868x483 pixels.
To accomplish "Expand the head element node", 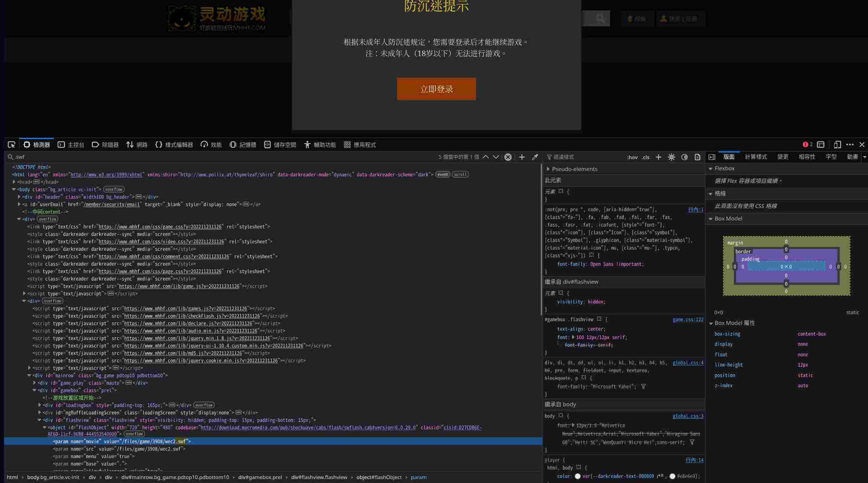I will [14, 182].
